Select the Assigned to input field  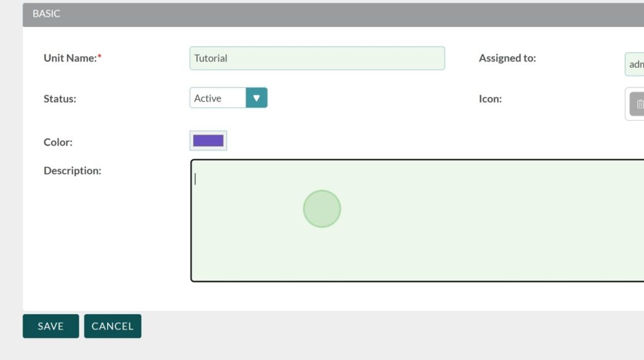pos(634,64)
